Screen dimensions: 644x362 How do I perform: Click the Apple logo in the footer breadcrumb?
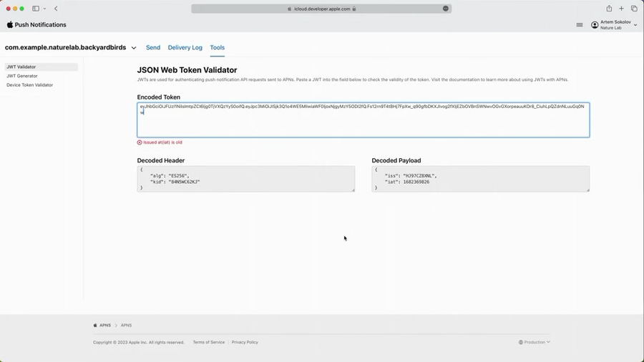[95, 325]
